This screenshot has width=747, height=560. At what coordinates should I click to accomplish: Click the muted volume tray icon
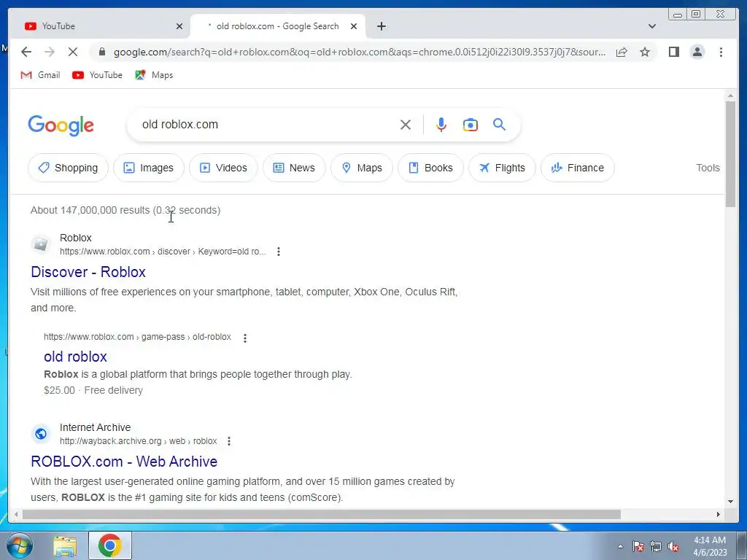click(673, 547)
